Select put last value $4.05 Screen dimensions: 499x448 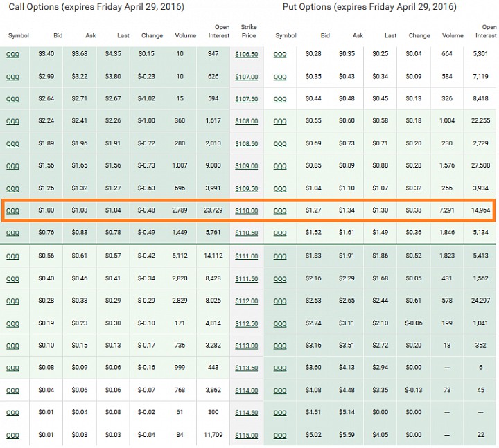(380, 435)
